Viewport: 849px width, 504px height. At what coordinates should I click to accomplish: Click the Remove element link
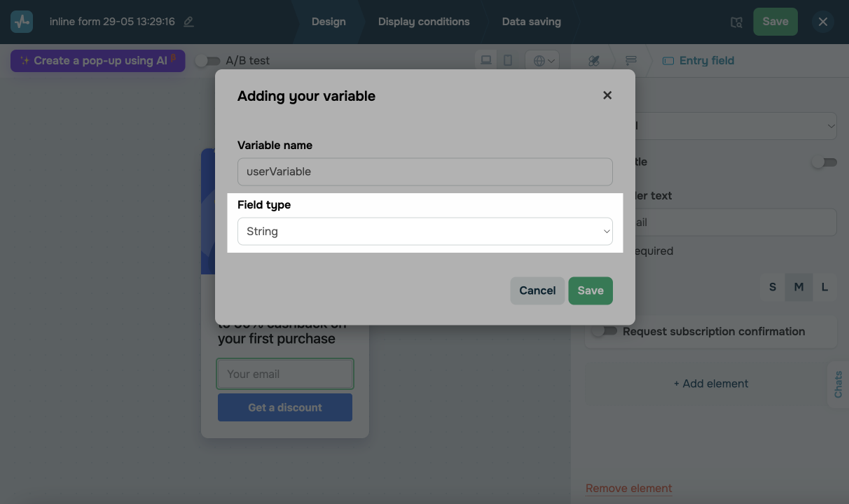click(x=628, y=489)
